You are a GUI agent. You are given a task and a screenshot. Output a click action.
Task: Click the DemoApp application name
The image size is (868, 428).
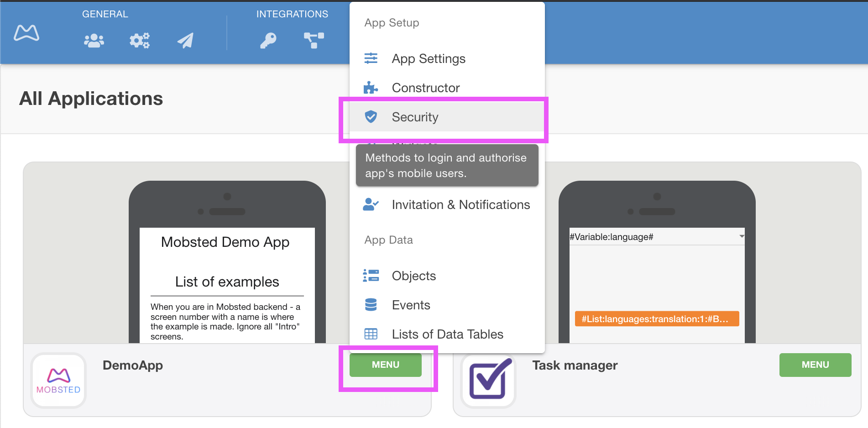(133, 365)
